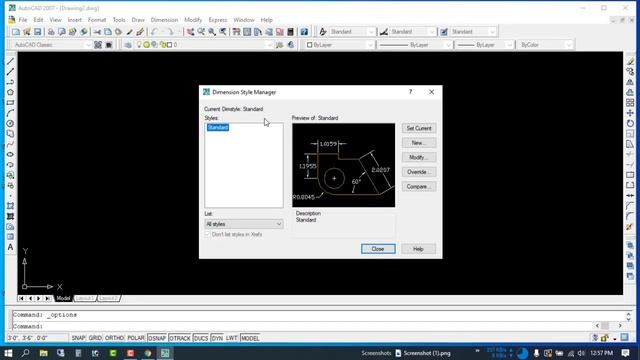Select the Standard style in Styles list
Screen dimensions: 640x360
click(x=218, y=127)
